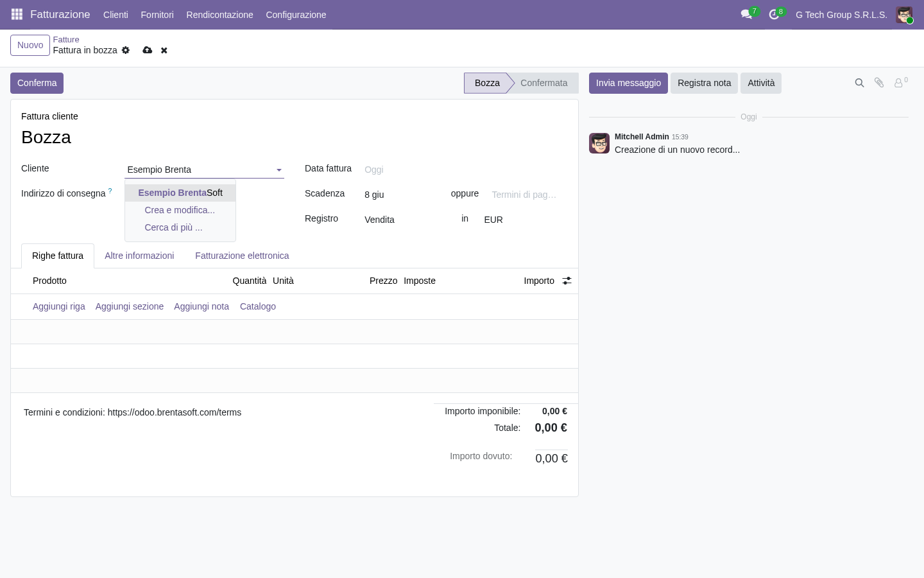Open the Fatturazione elettronica tab
924x578 pixels.
[242, 256]
